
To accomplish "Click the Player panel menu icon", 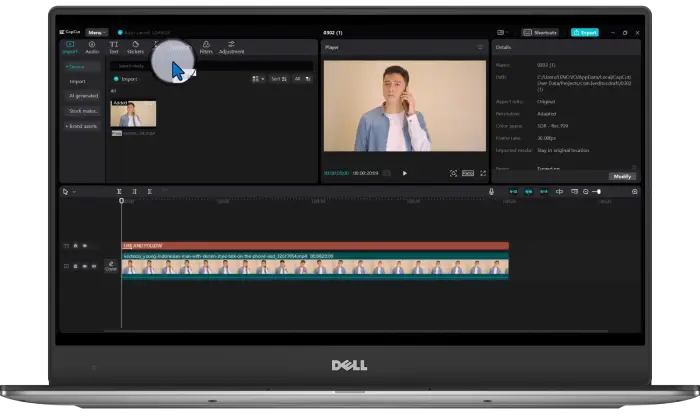I will coord(480,47).
